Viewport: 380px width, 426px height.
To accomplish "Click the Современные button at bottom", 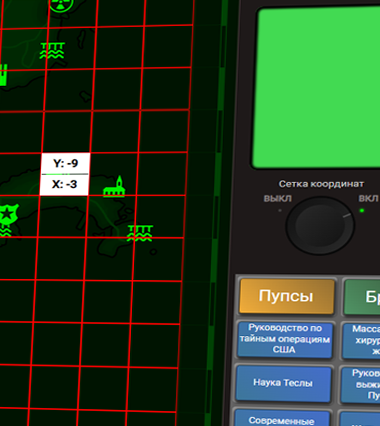I will coord(282,418).
